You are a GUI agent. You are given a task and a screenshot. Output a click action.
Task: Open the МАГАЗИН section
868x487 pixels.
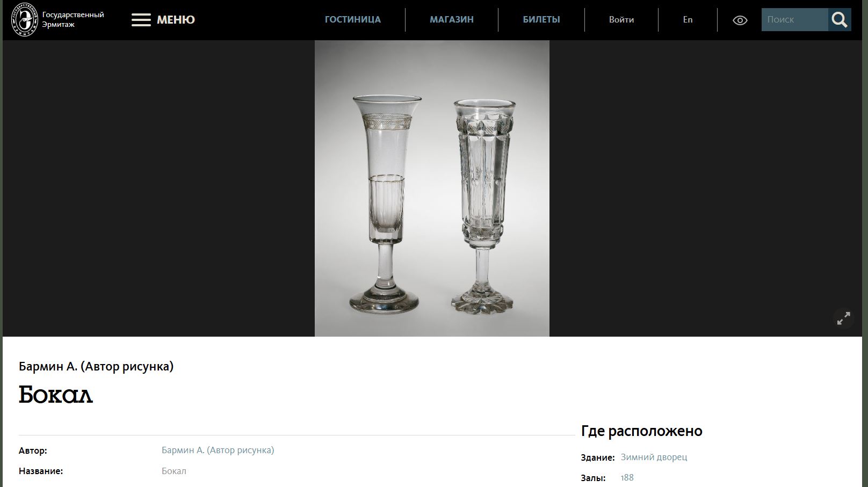[452, 20]
